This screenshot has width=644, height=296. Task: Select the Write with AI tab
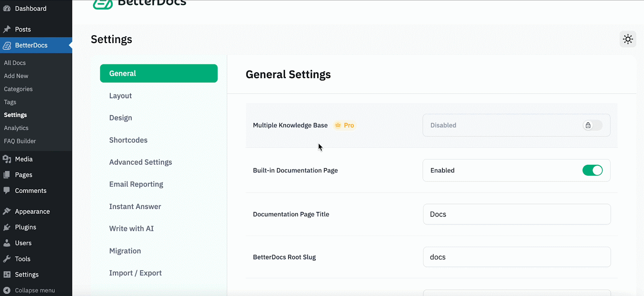click(x=132, y=229)
